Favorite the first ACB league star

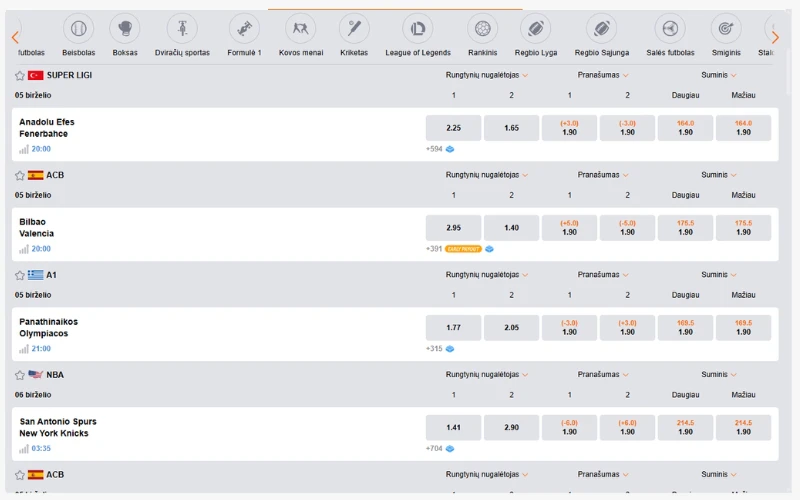pyautogui.click(x=20, y=176)
